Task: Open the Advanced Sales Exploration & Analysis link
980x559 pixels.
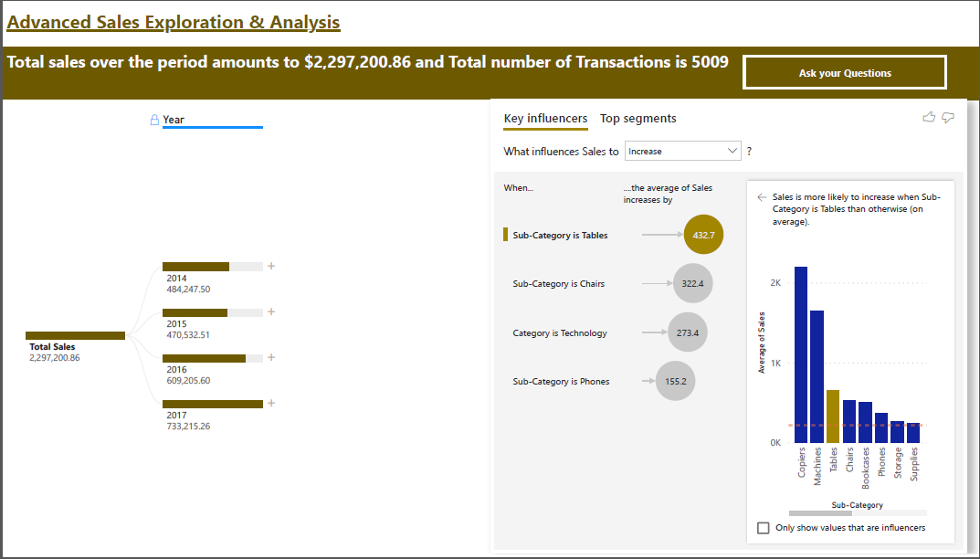Action: coord(174,21)
